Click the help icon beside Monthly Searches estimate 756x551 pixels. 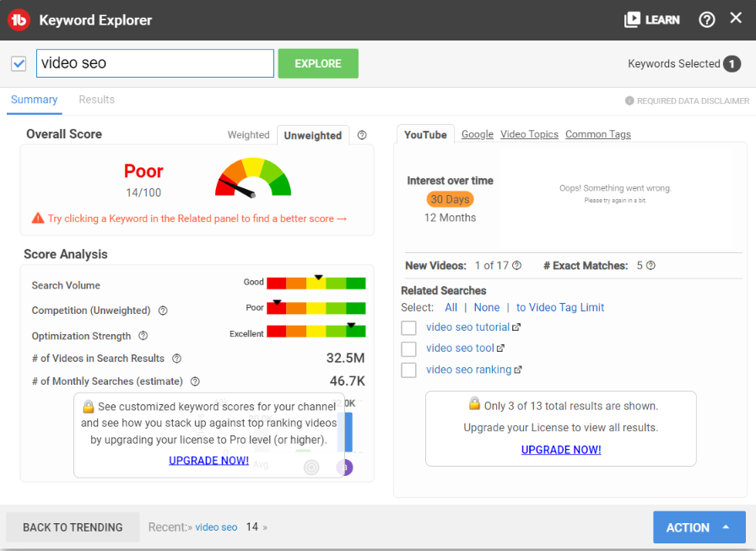pyautogui.click(x=195, y=381)
